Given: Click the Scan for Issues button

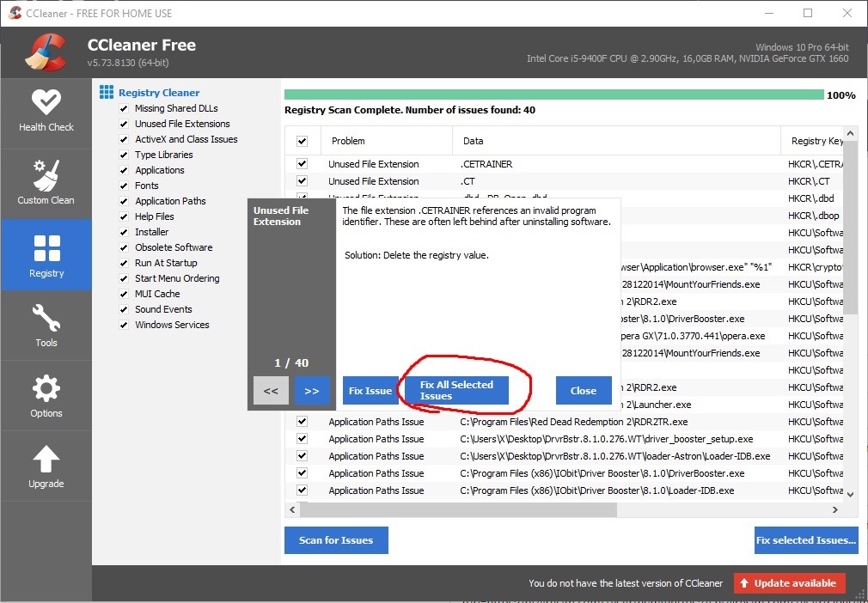Looking at the screenshot, I should (x=336, y=540).
